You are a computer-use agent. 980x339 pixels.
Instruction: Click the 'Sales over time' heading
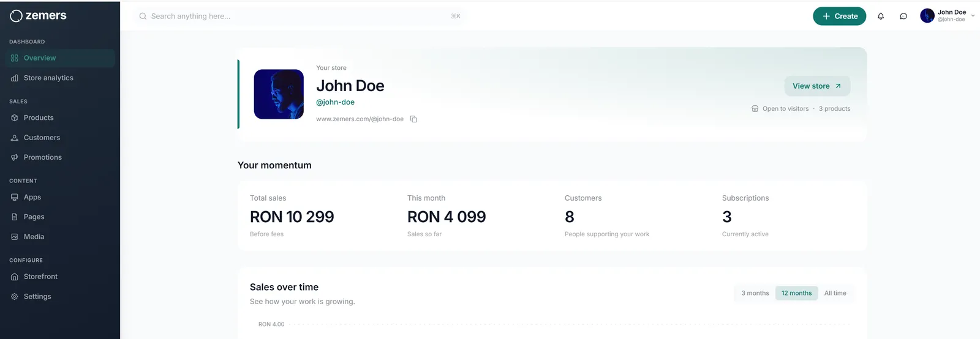point(284,287)
